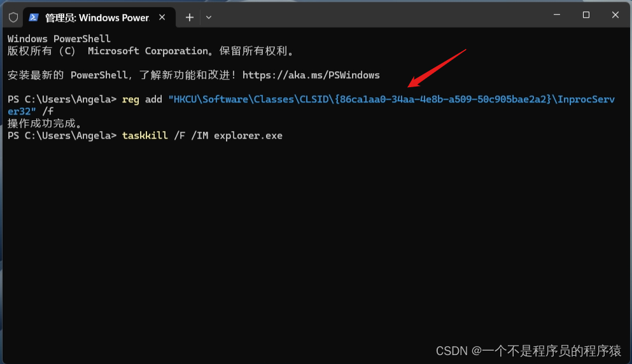Select the 管理员: Windows PowerShell tab
Viewport: 632px width, 364px height.
(x=99, y=17)
